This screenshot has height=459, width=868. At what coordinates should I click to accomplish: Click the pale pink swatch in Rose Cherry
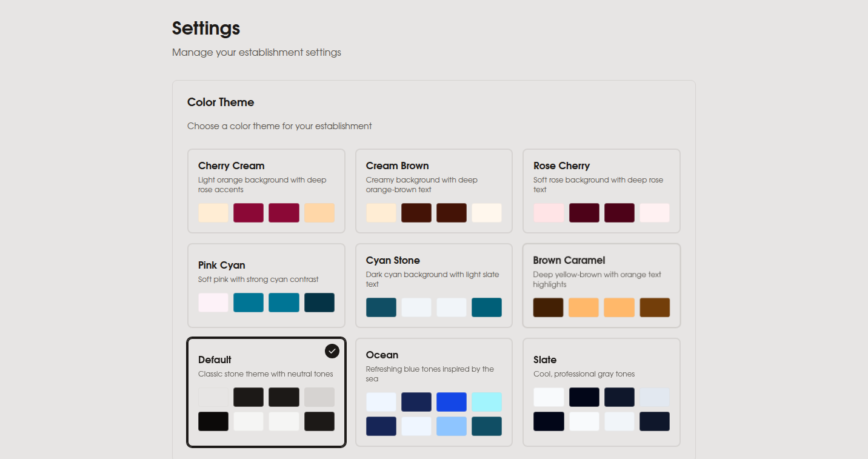tap(549, 213)
